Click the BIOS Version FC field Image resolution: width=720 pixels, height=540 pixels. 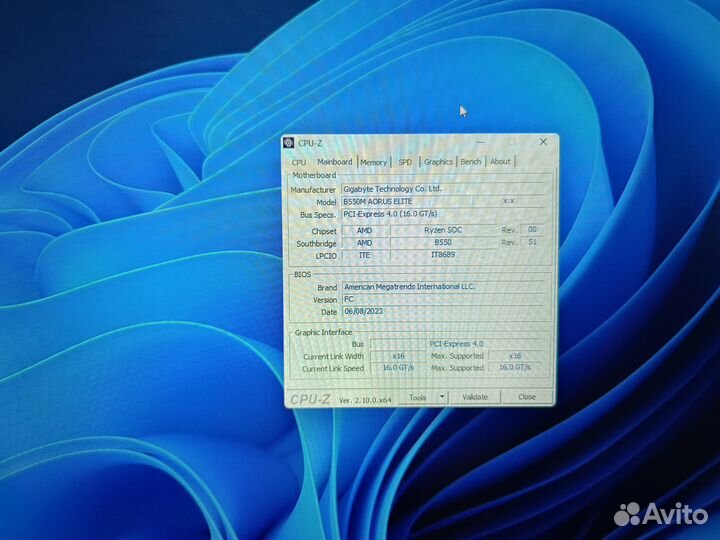(x=443, y=299)
